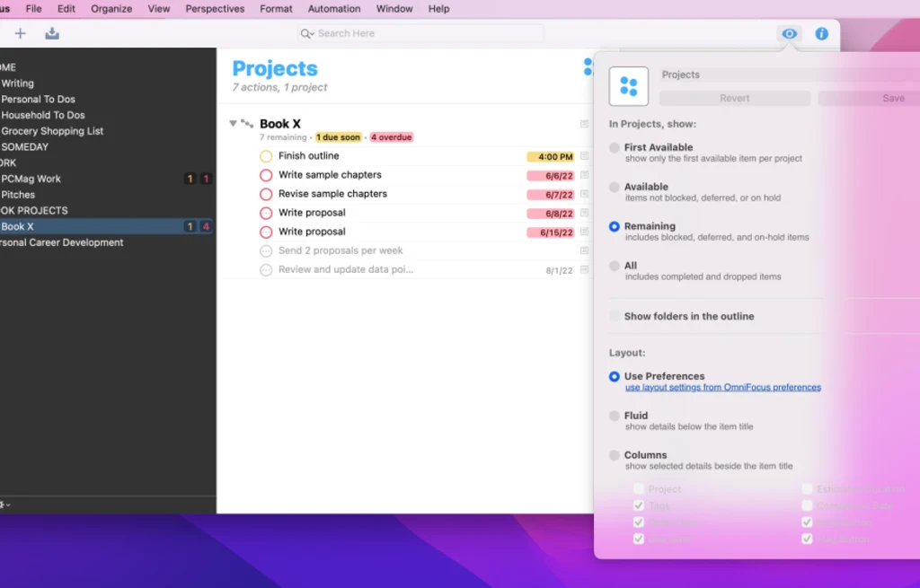Click the plus icon to create new item
920x588 pixels.
click(x=20, y=32)
